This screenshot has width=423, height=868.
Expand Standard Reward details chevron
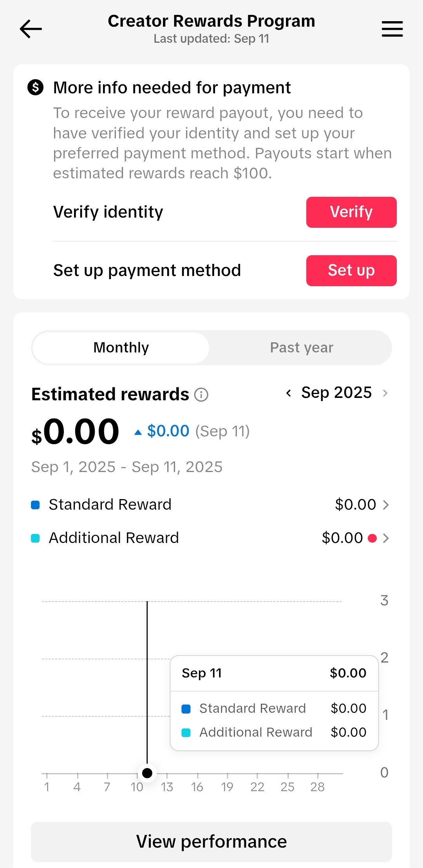(x=386, y=505)
